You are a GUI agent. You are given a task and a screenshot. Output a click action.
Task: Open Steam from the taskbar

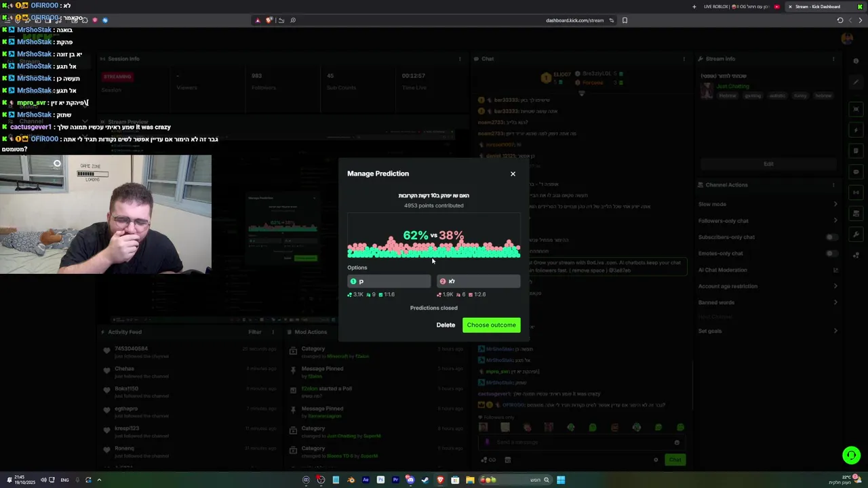coord(425,480)
